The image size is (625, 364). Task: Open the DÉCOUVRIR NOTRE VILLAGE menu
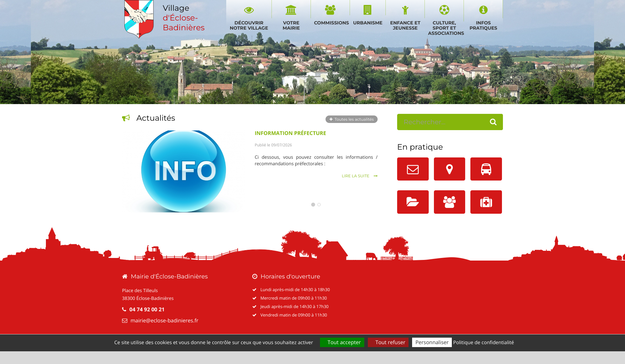coord(249,25)
